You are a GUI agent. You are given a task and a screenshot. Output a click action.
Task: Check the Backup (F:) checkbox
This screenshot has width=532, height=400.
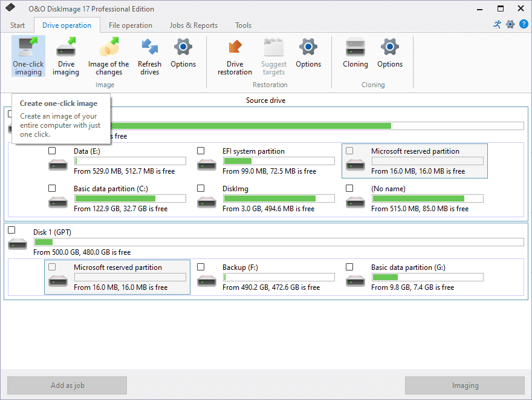coord(201,267)
